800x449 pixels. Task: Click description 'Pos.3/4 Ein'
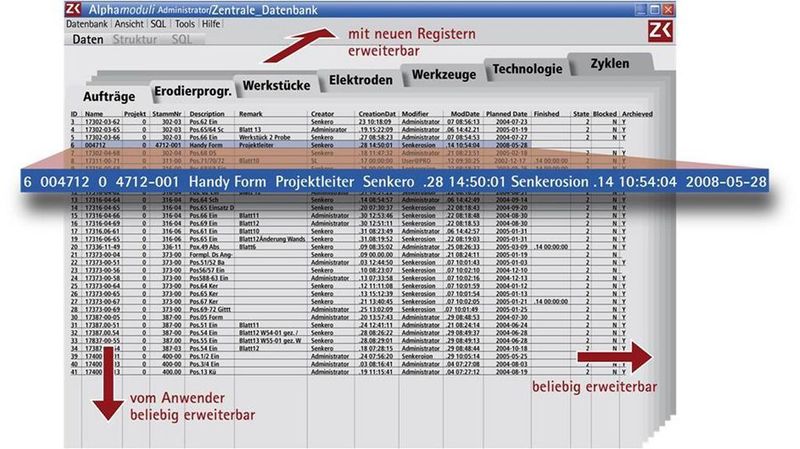coord(204,364)
